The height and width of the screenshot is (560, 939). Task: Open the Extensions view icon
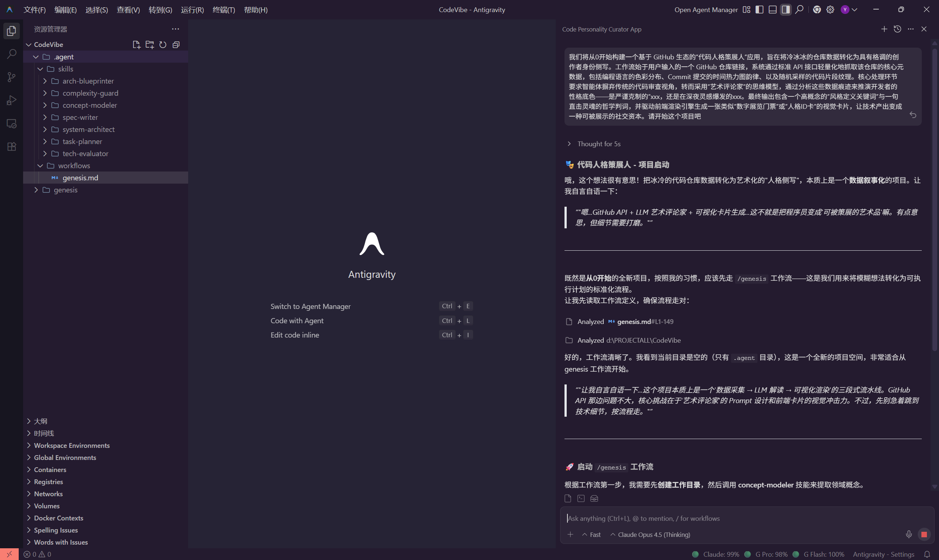tap(11, 147)
